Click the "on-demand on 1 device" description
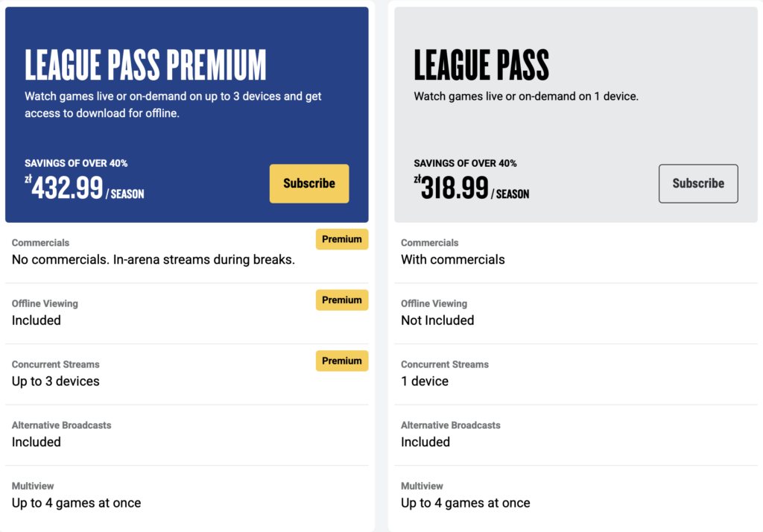The image size is (763, 532). tap(526, 96)
